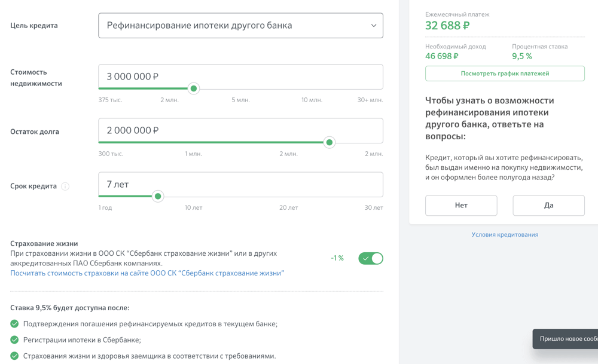The width and height of the screenshot is (598, 364).
Task: Click the Остаток долга label
Action: tap(35, 131)
